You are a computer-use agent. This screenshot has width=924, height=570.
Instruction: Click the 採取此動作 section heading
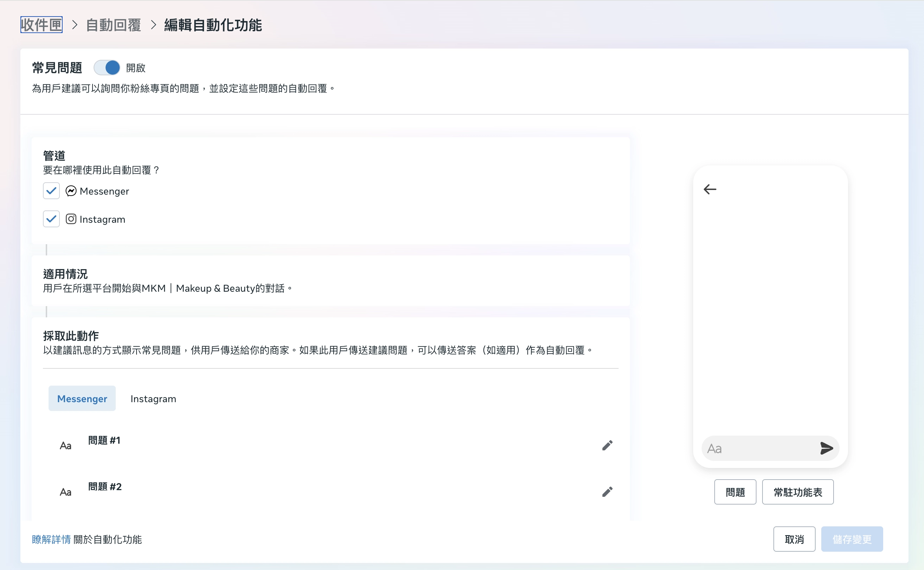[x=71, y=336]
